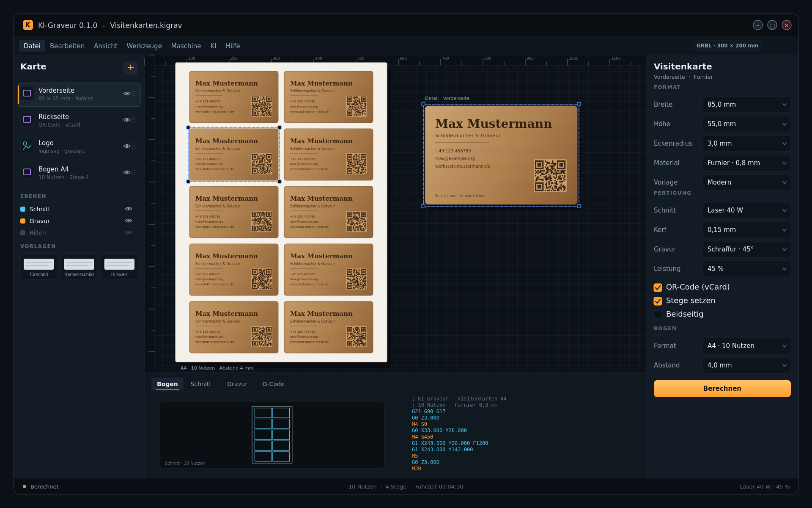Screen dimensions: 812x508
Task: Select the Namensschild template thumbnail
Action: point(79,267)
